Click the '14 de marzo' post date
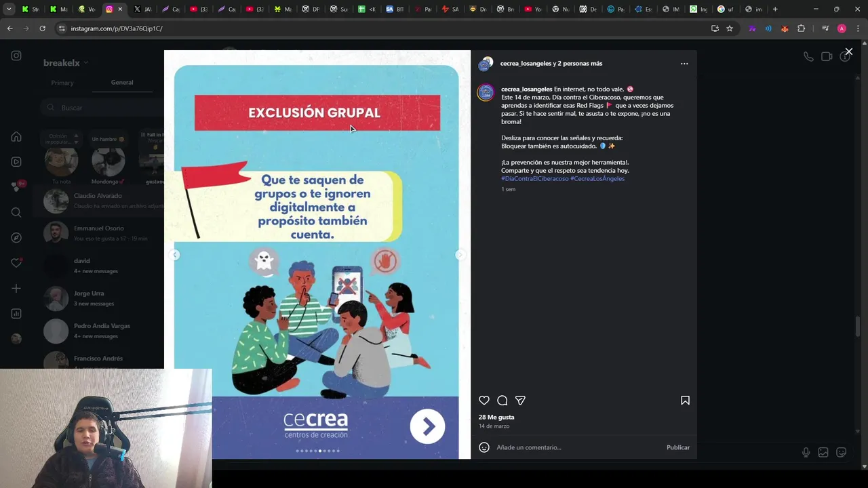Image resolution: width=868 pixels, height=488 pixels. pyautogui.click(x=494, y=426)
